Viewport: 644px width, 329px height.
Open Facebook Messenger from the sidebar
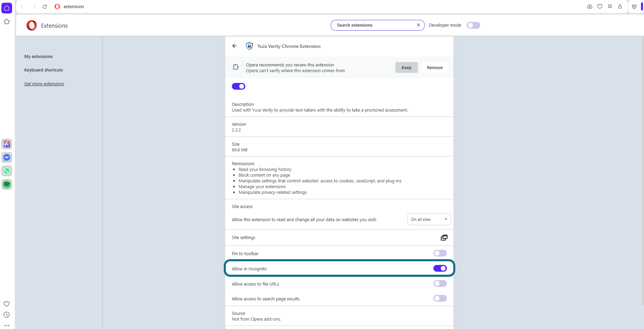(7, 157)
